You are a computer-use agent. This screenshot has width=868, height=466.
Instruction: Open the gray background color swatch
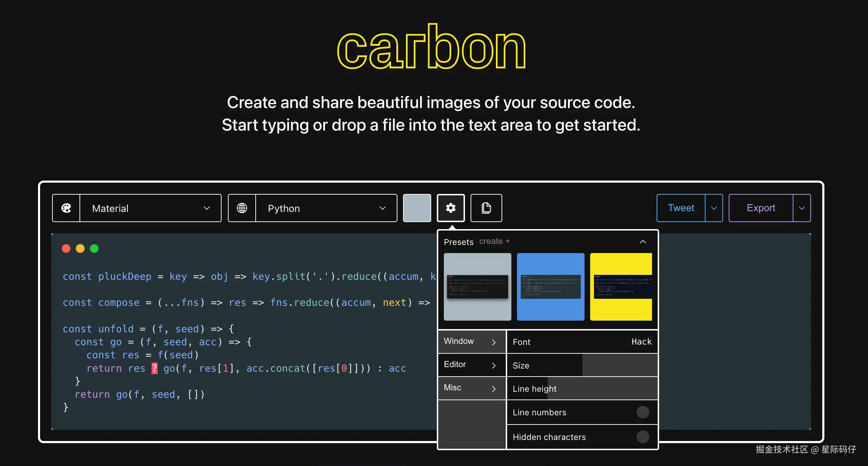(417, 208)
